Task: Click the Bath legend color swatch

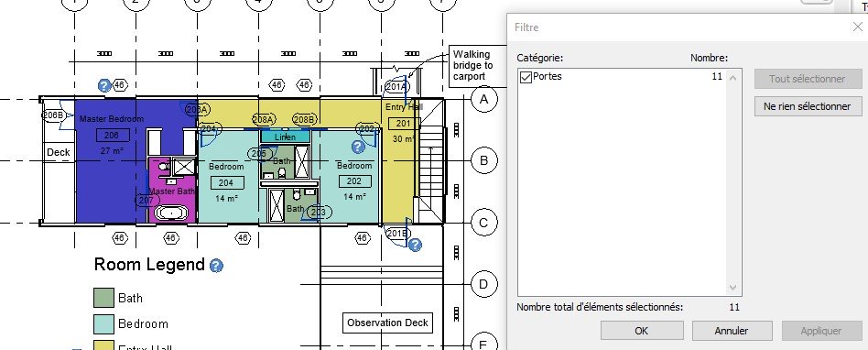Action: tap(104, 298)
